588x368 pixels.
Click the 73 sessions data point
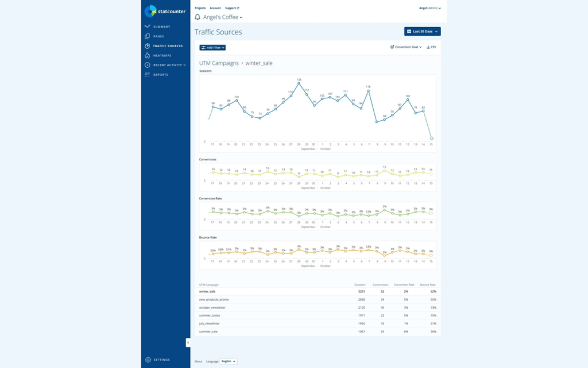260,118
